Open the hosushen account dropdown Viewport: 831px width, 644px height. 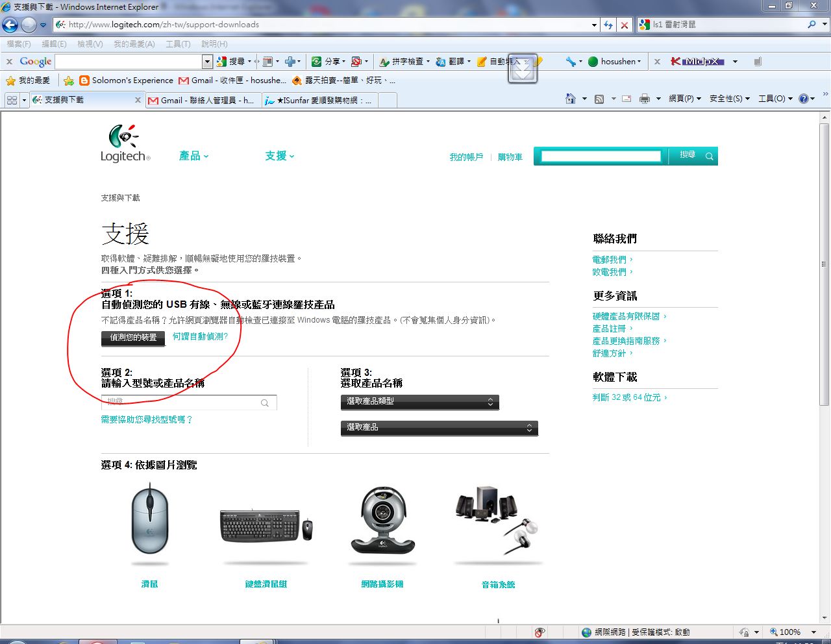614,62
